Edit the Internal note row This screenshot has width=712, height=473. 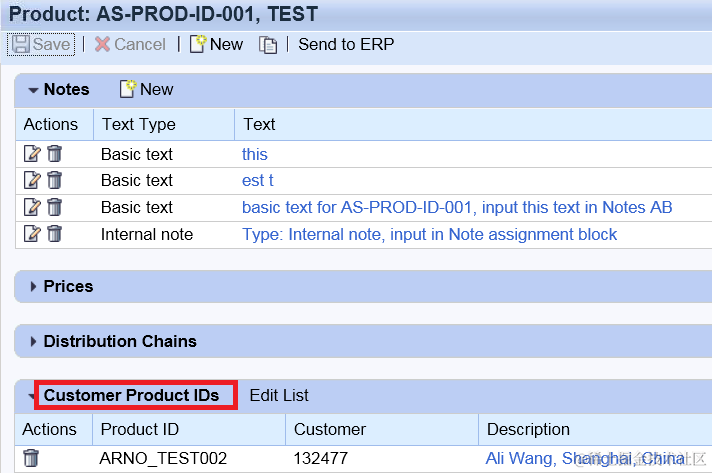point(32,234)
